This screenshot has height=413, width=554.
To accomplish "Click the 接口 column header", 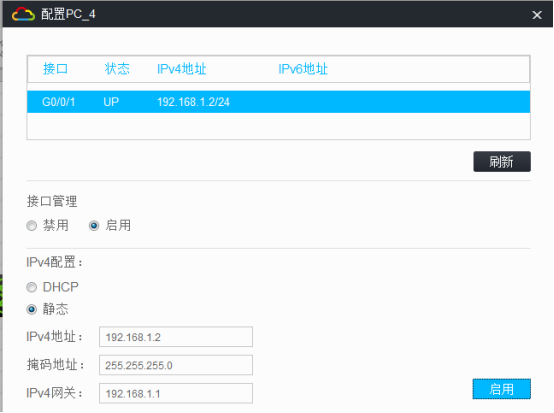I will pyautogui.click(x=55, y=69).
